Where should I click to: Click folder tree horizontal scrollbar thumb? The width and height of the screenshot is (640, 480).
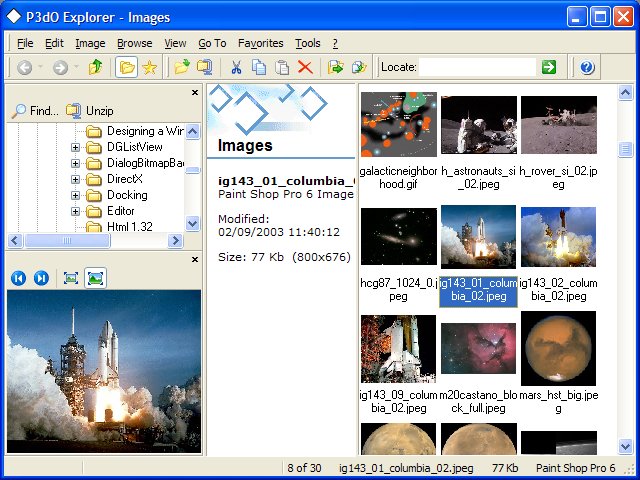[67, 240]
